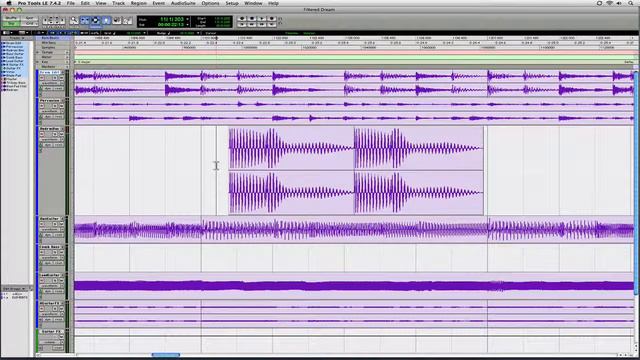Select the Selector tool
The image size is (640, 360).
[95, 20]
